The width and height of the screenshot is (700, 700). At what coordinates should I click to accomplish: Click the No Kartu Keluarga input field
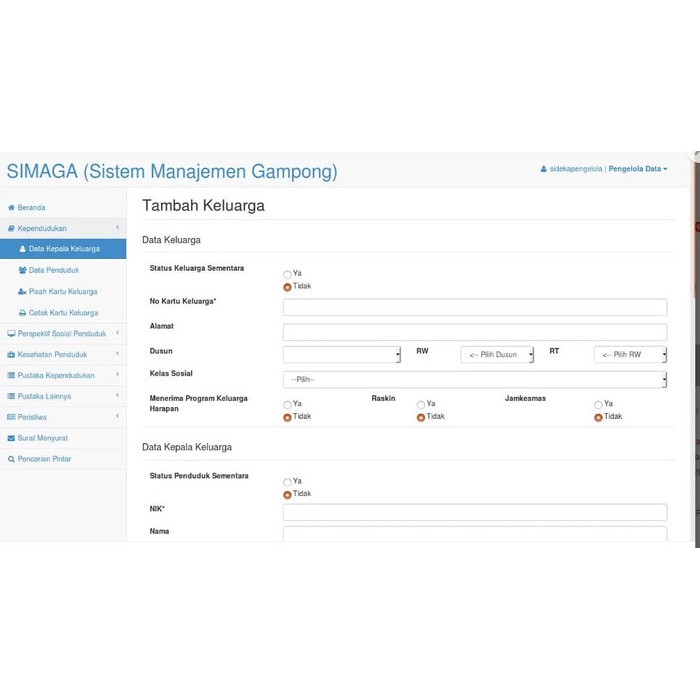click(475, 307)
